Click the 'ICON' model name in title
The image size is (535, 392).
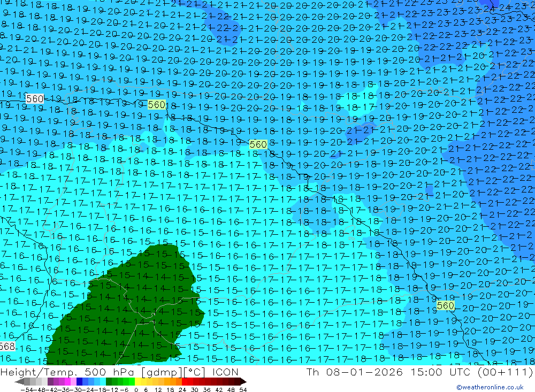(225, 372)
